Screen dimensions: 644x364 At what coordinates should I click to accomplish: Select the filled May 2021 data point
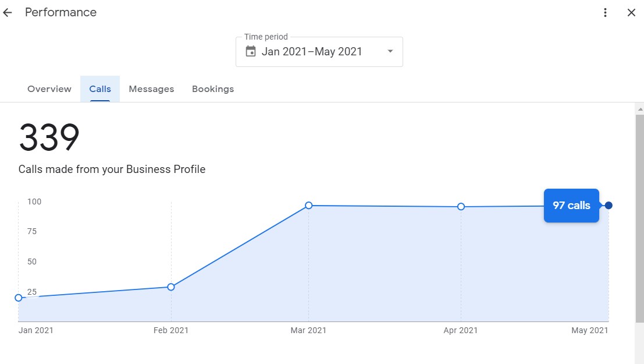point(609,205)
